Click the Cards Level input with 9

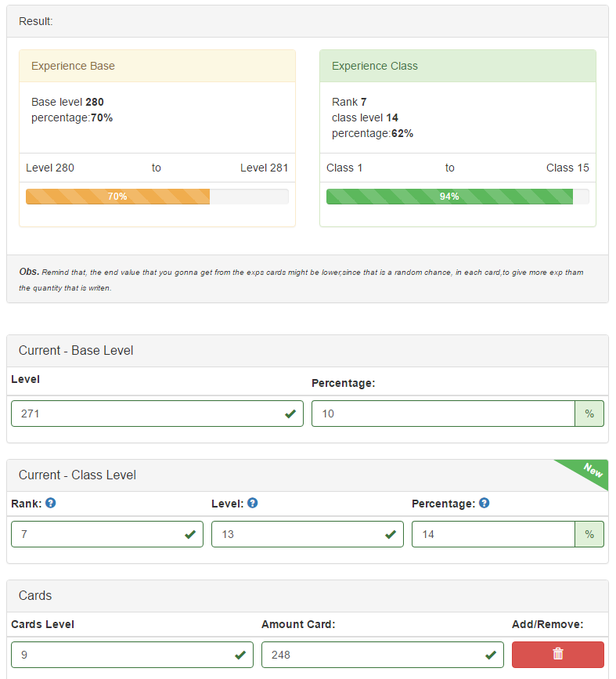pos(121,655)
